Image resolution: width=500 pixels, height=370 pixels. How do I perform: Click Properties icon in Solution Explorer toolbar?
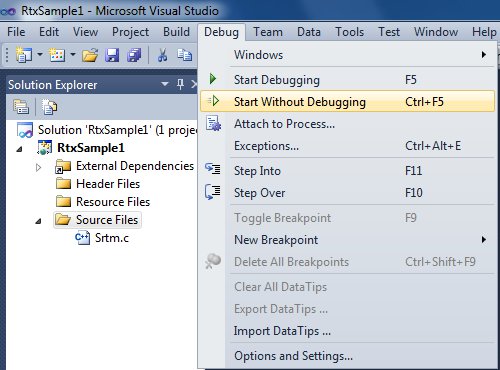coord(21,107)
